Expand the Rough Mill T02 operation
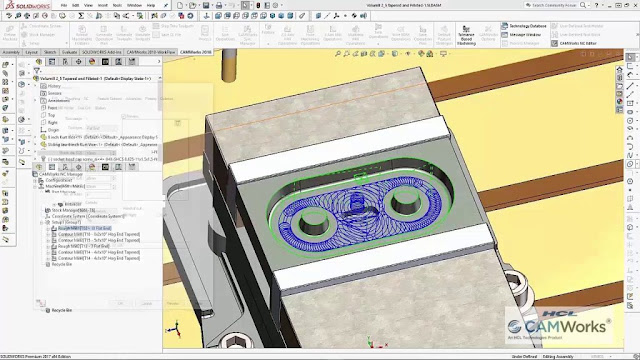 (x=48, y=229)
